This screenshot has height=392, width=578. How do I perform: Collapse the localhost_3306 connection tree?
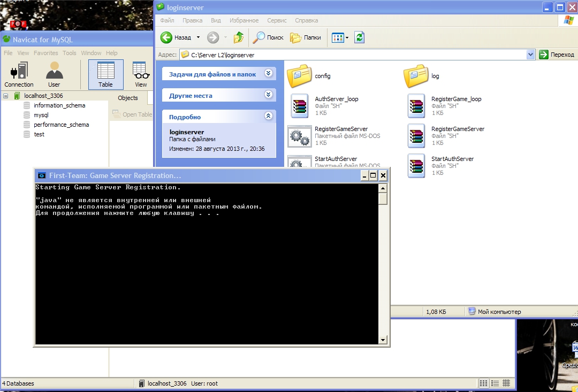6,96
